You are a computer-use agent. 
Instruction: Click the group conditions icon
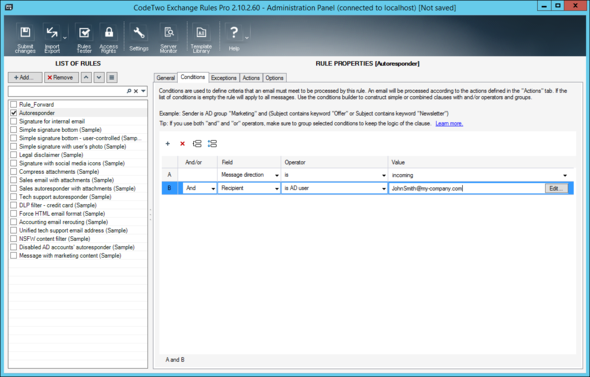(x=197, y=144)
